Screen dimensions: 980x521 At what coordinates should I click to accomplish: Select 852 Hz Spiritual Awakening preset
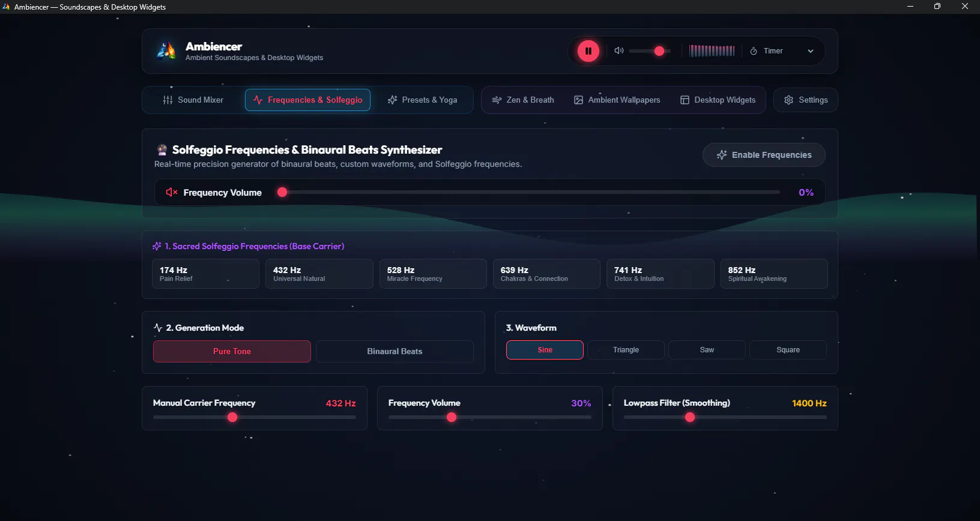(x=774, y=274)
